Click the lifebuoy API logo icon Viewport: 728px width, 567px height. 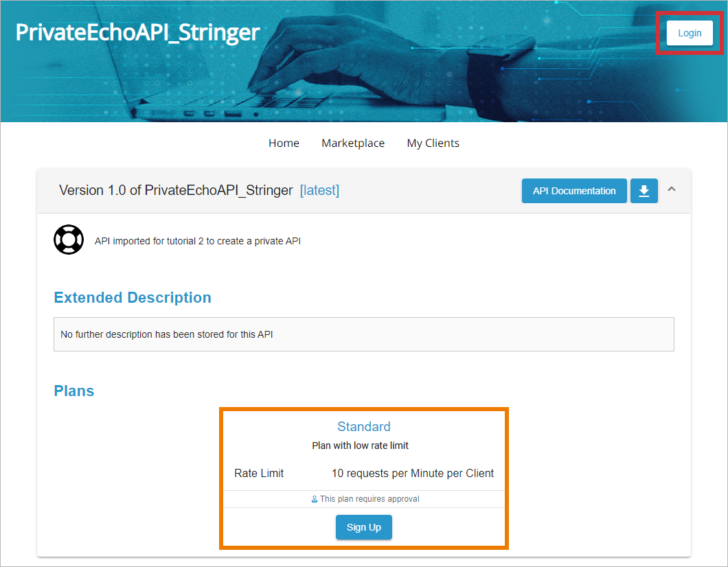69,240
